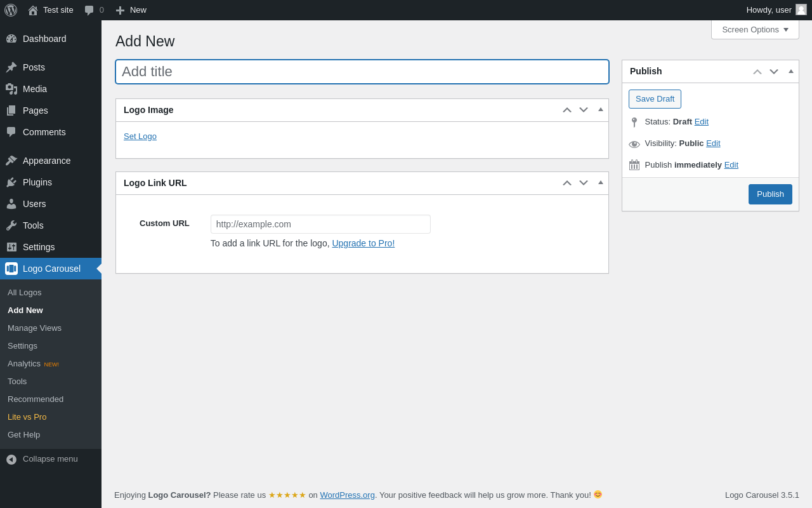
Task: Focus the Add title field
Action: point(362,72)
